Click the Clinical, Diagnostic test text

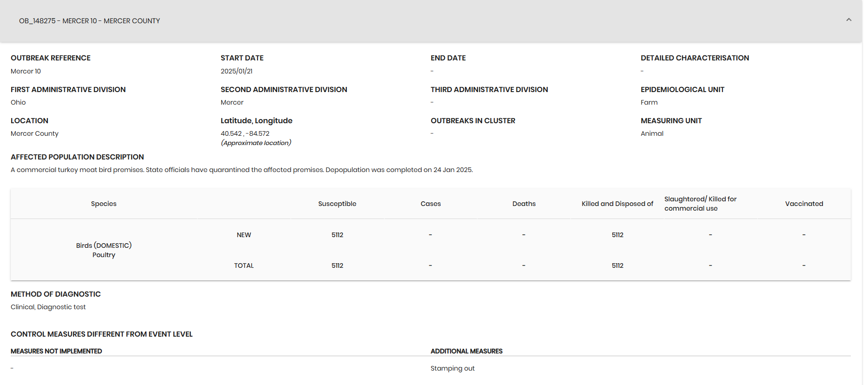[48, 307]
